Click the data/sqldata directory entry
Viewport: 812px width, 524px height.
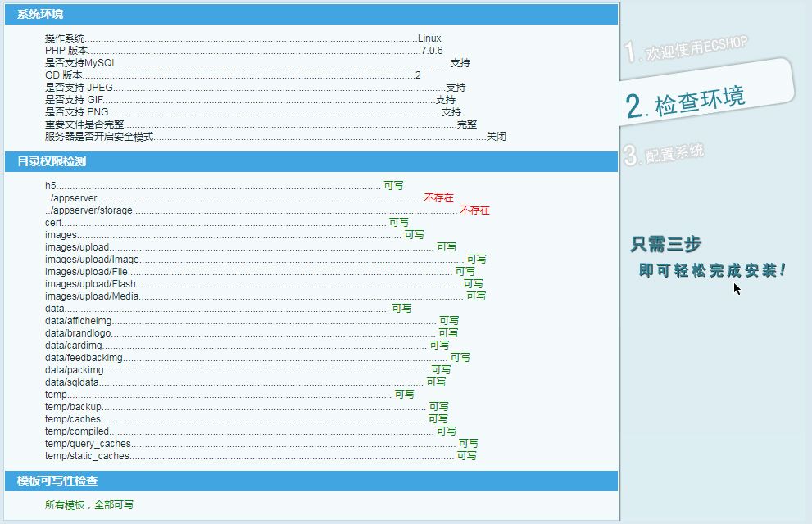(x=72, y=382)
